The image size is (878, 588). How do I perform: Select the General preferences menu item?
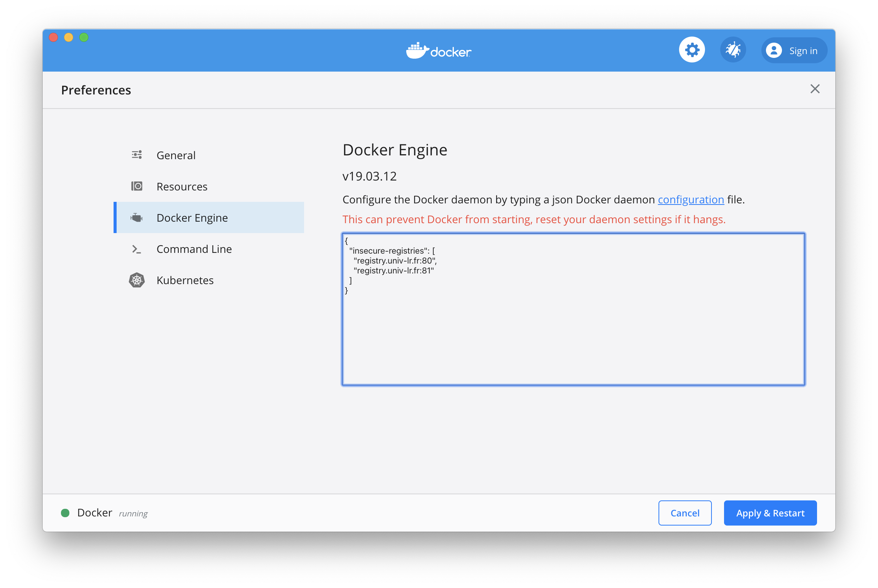coord(175,155)
